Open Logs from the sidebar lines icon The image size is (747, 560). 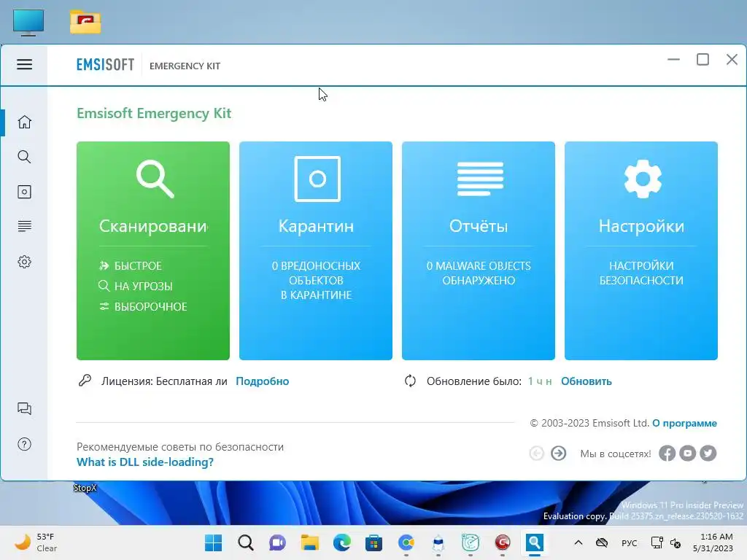pyautogui.click(x=24, y=226)
